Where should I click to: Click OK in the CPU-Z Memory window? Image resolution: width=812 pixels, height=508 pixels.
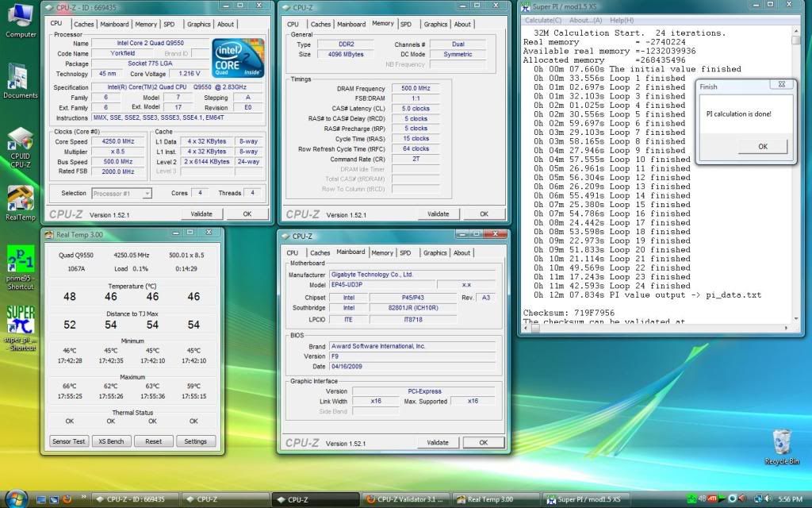[484, 214]
